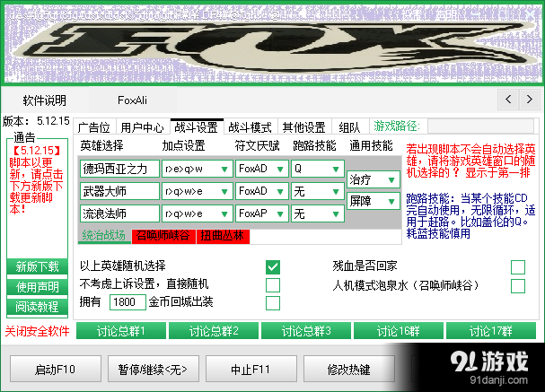Switch to the FoxAli tab
This screenshot has height=392, width=545.
132,100
